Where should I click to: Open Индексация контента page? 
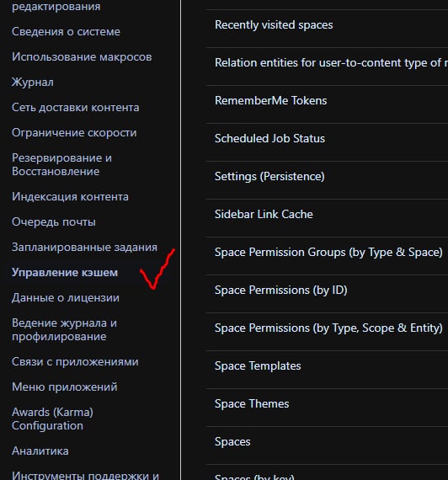[70, 196]
